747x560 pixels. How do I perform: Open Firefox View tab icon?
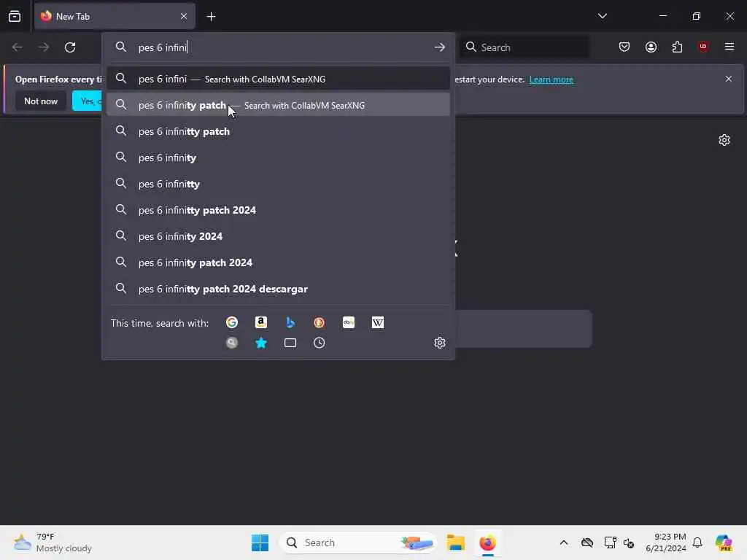point(15,16)
